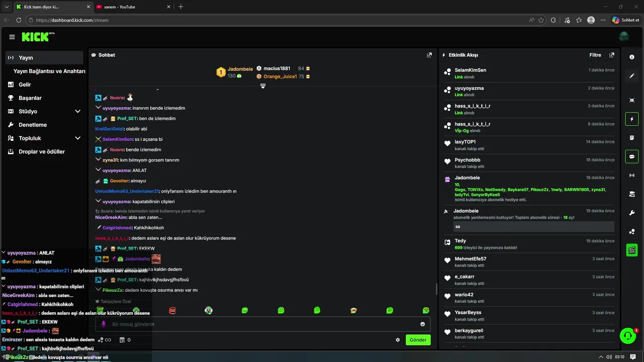This screenshot has width=644, height=362.
Task: Click the shop icon with count 0
Action: coord(125,340)
